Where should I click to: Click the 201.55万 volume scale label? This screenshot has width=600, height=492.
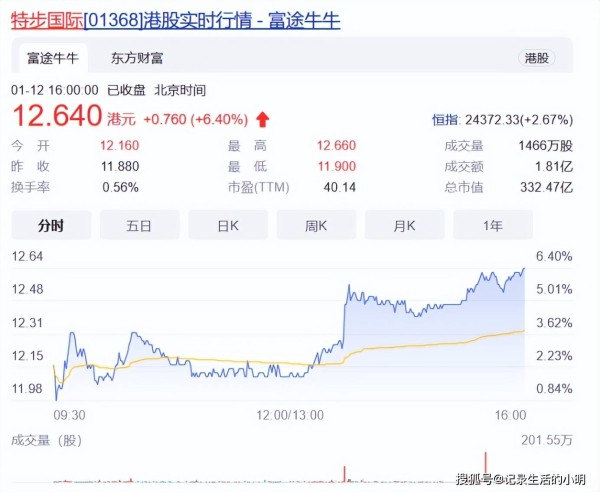[547, 440]
